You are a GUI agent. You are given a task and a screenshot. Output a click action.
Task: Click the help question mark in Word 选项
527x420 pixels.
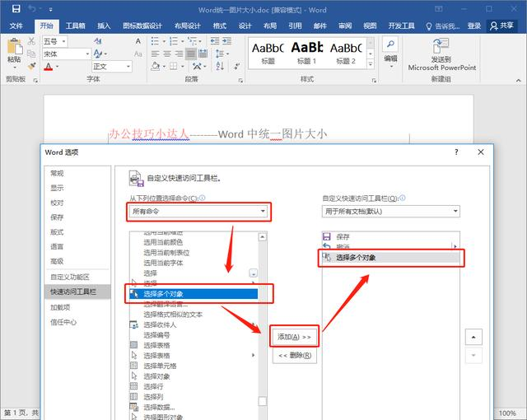pos(456,152)
